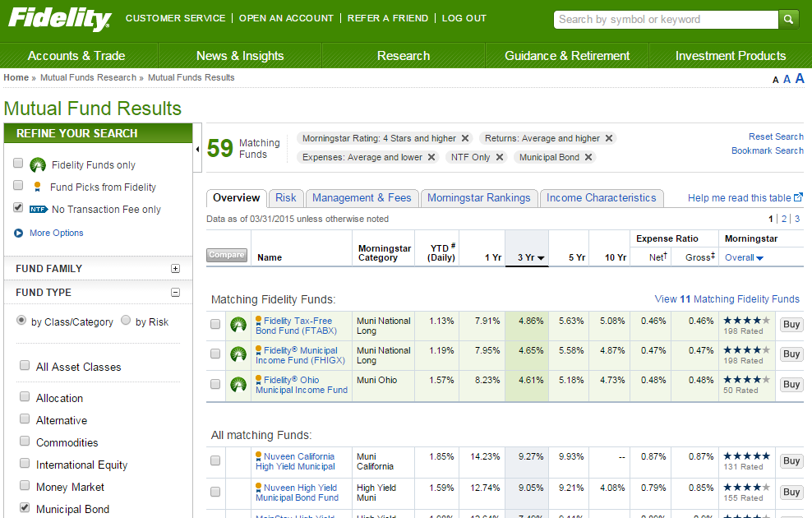The image size is (812, 518).
Task: Collapse the refine search panel arrow
Action: click(x=197, y=150)
